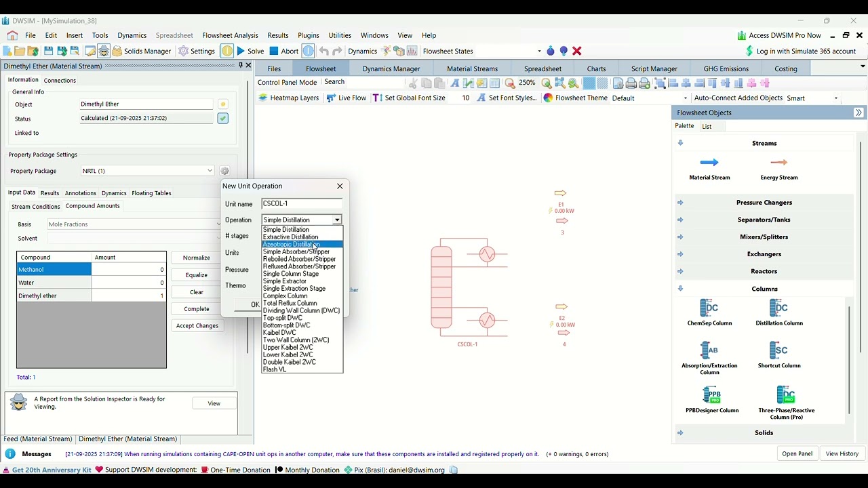Open the GHG Emissions tab
Viewport: 868px width, 488px height.
coord(726,68)
